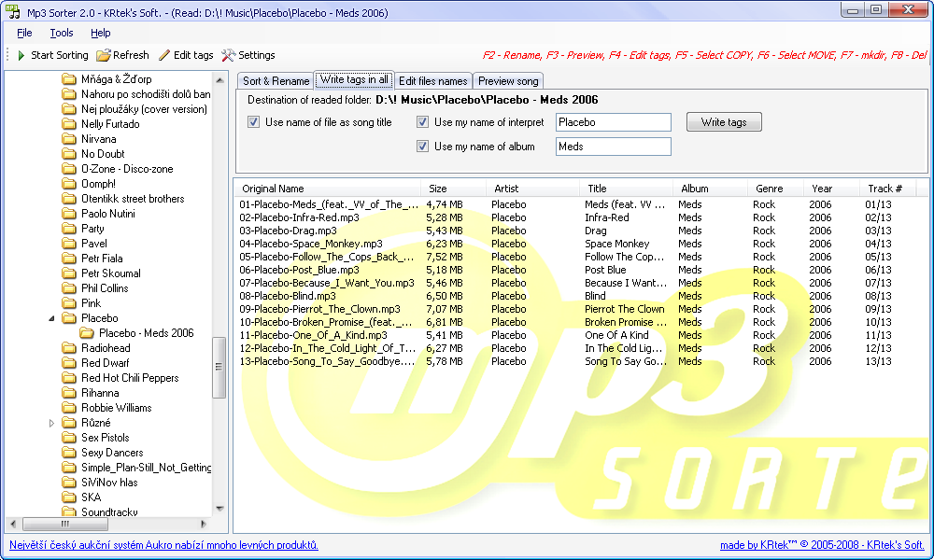
Task: Click the folder tree horizontal scrollbar thumb
Action: coord(65,524)
